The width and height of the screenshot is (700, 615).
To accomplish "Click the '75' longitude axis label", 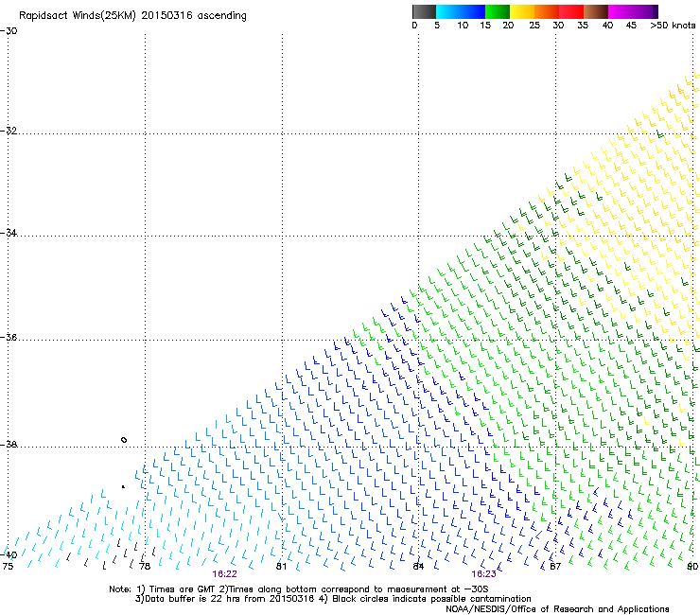I will tap(8, 567).
